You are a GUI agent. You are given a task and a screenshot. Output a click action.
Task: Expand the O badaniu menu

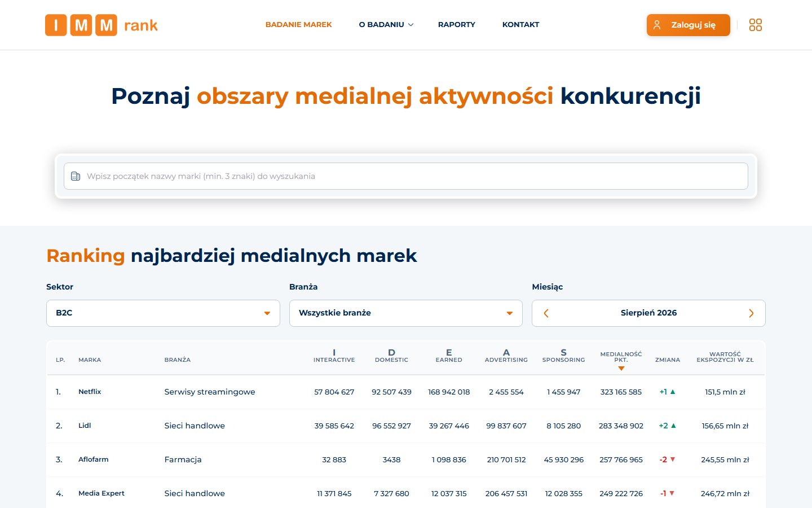coord(386,25)
